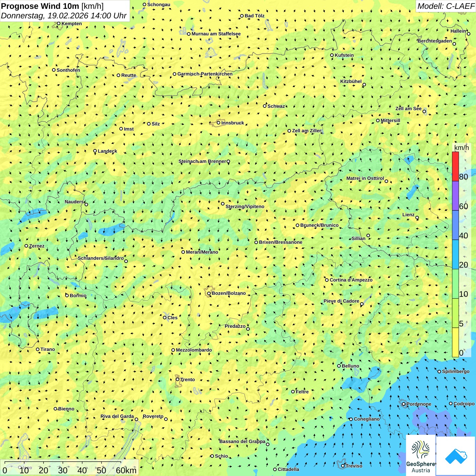Image resolution: width=476 pixels, height=476 pixels.
Task: Click the 'Matrei in Osttirol' label
Action: [x=365, y=178]
